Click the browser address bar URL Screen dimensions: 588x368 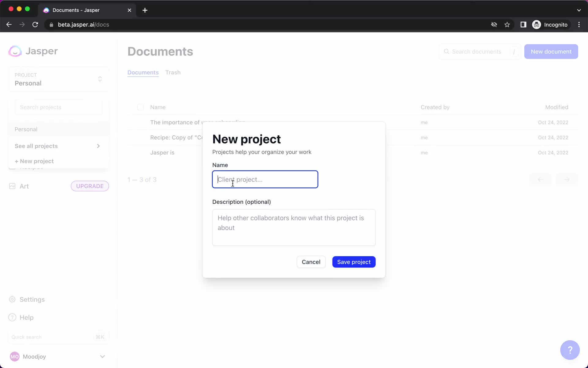83,25
